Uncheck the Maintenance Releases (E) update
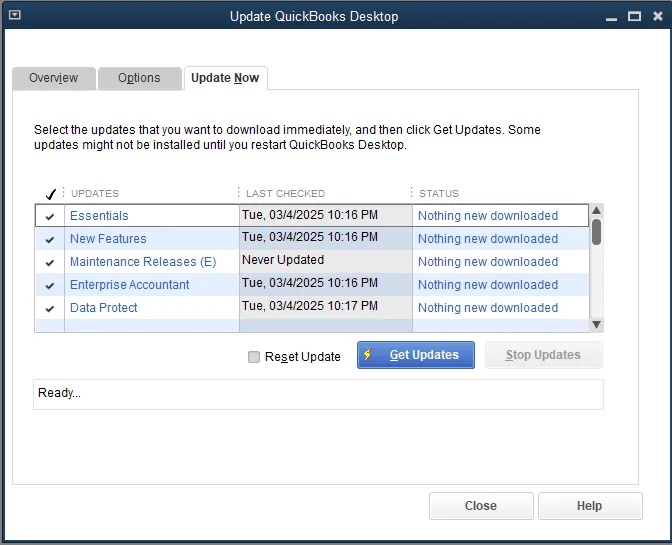 tap(50, 262)
